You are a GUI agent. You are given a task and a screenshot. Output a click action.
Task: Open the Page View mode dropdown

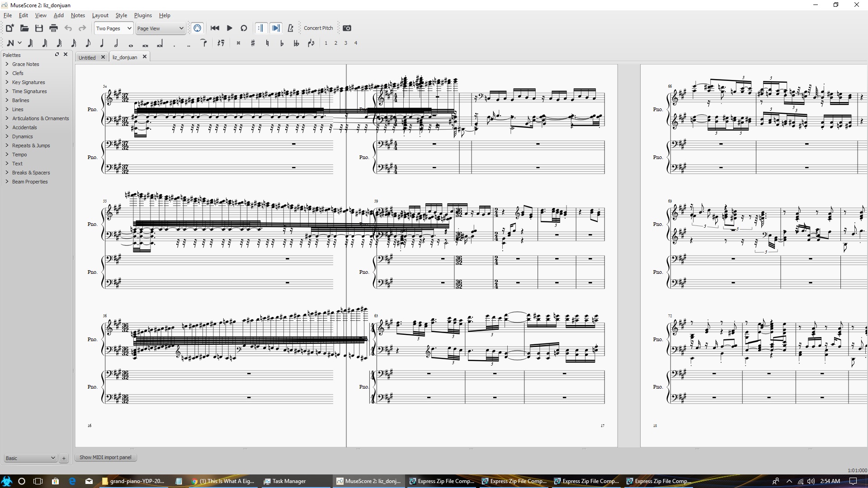[x=160, y=28]
